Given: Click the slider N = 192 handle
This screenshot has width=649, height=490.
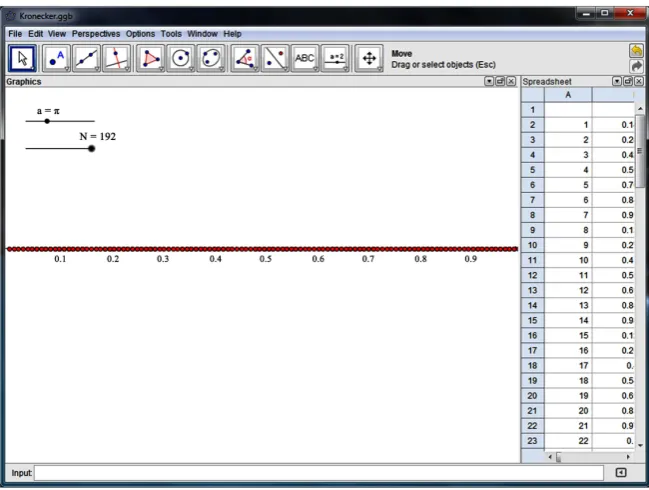Looking at the screenshot, I should point(91,149).
